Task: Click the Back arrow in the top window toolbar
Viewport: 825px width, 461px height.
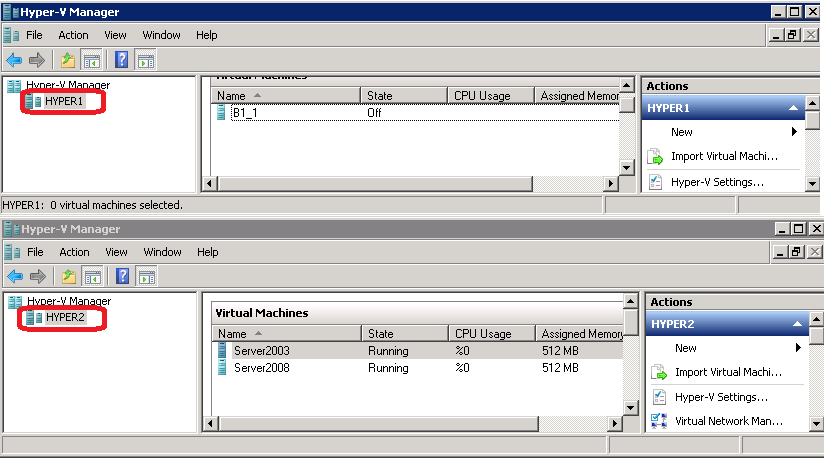Action: (14, 60)
